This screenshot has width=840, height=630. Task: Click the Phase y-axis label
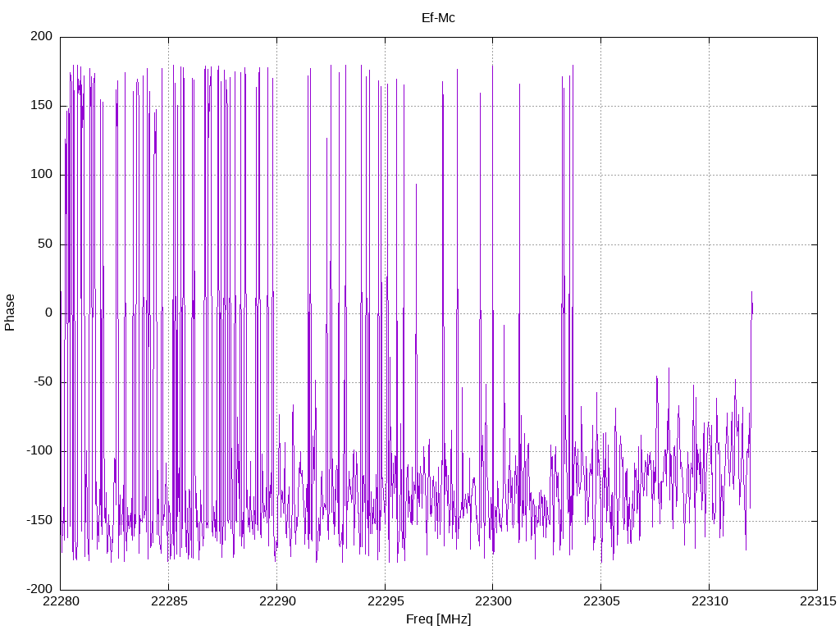tap(10, 313)
